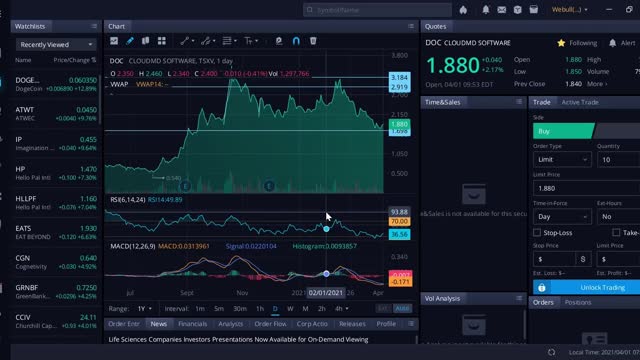Viewport: 640px width, 360px height.
Task: Choose the horizontal lines Fibonacci tool
Action: (x=227, y=41)
